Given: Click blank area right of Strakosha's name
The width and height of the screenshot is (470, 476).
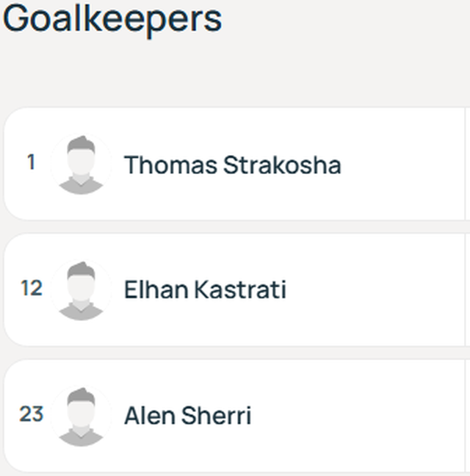Looking at the screenshot, I should (x=404, y=164).
